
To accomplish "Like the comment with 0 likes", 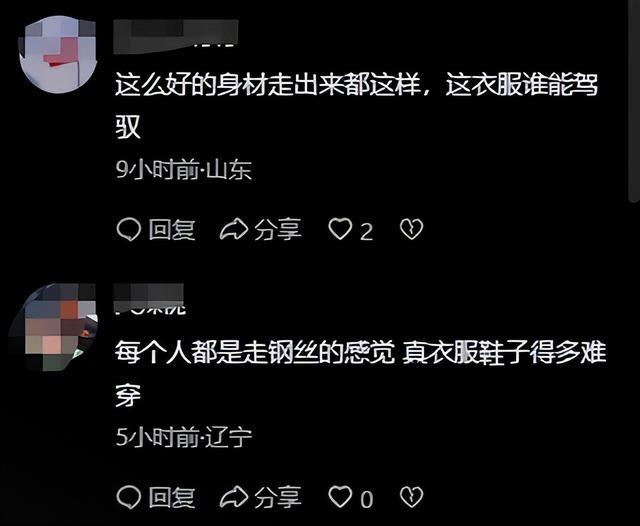I will click(340, 497).
